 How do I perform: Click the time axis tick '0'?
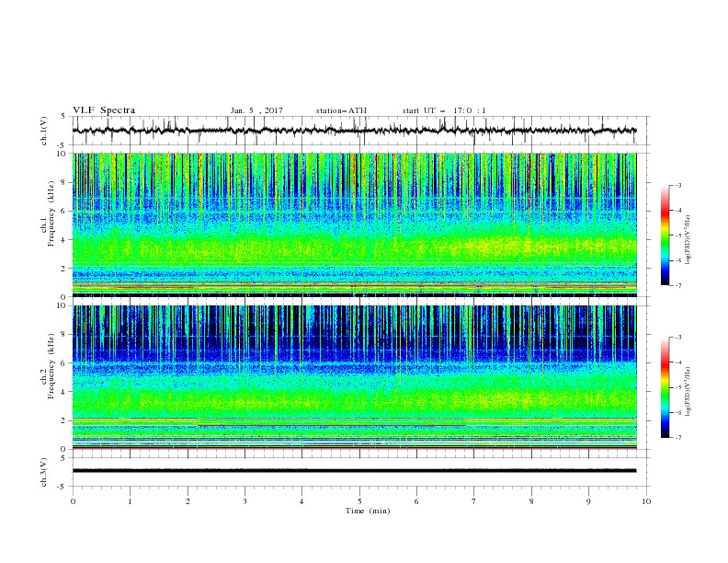coord(73,501)
